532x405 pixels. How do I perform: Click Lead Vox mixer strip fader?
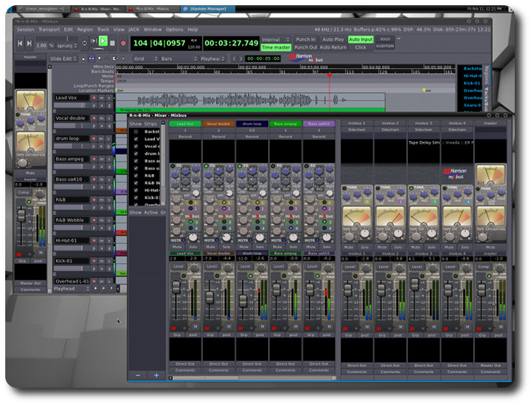tap(176, 287)
